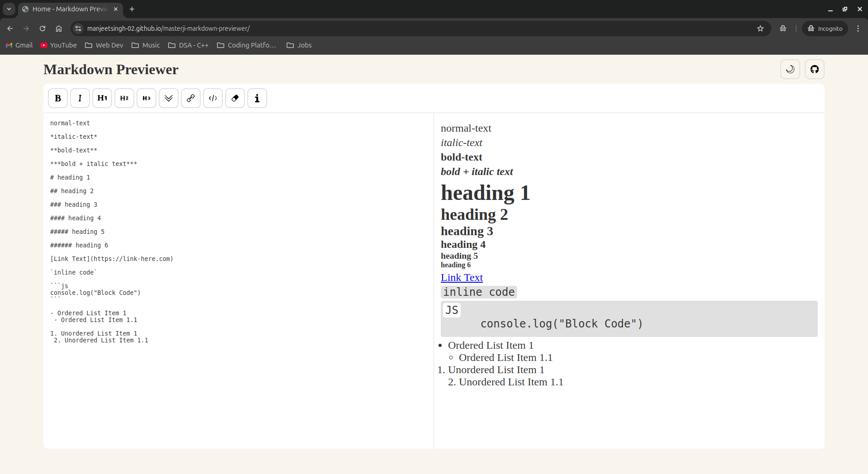Image resolution: width=868 pixels, height=474 pixels.
Task: Click 'console.log("Block Code")' in the editor
Action: [95, 293]
